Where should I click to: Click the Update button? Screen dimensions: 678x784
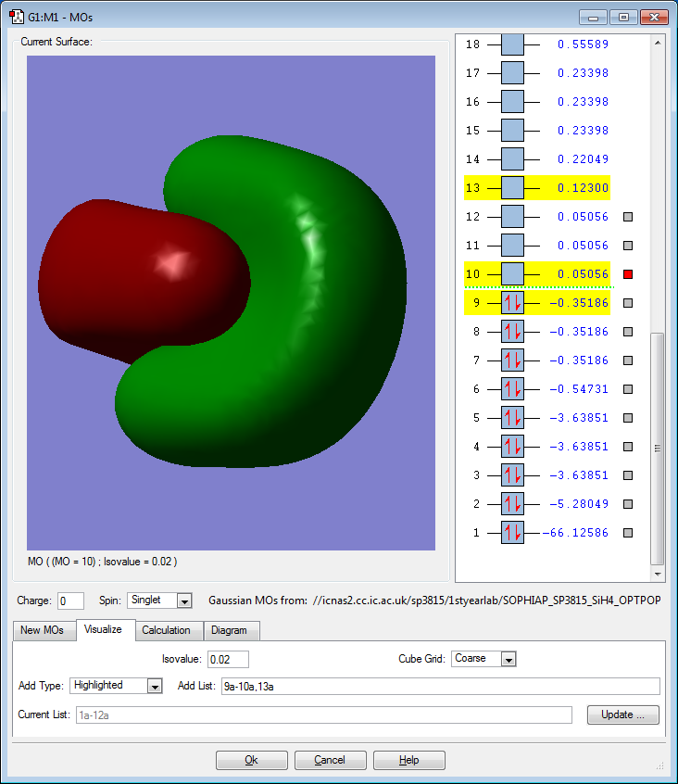click(x=623, y=715)
